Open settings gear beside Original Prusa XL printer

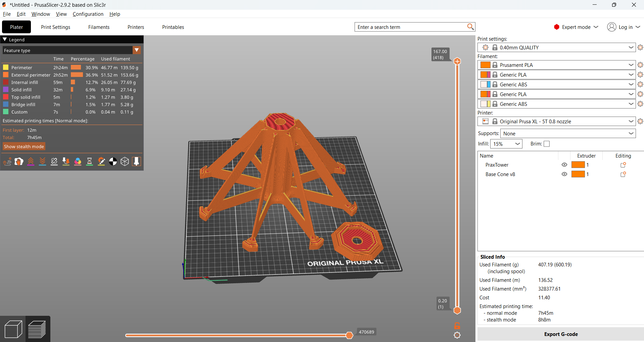tap(640, 121)
